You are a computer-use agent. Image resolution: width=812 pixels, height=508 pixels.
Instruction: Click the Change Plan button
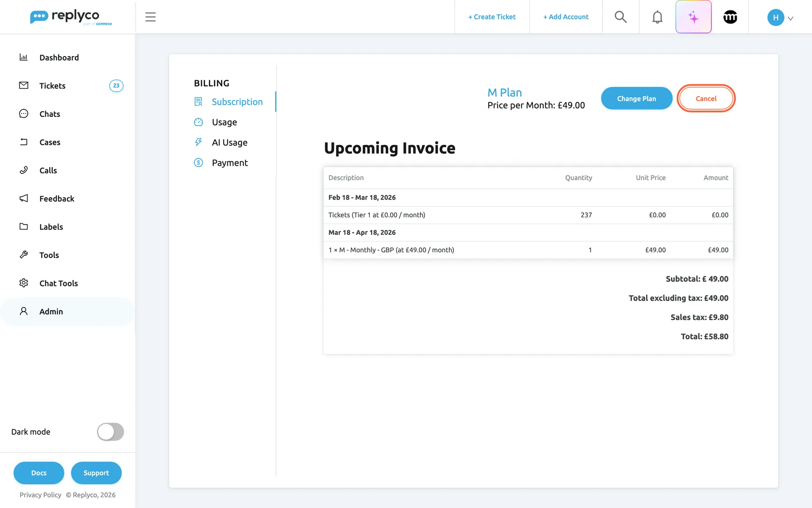tap(637, 98)
